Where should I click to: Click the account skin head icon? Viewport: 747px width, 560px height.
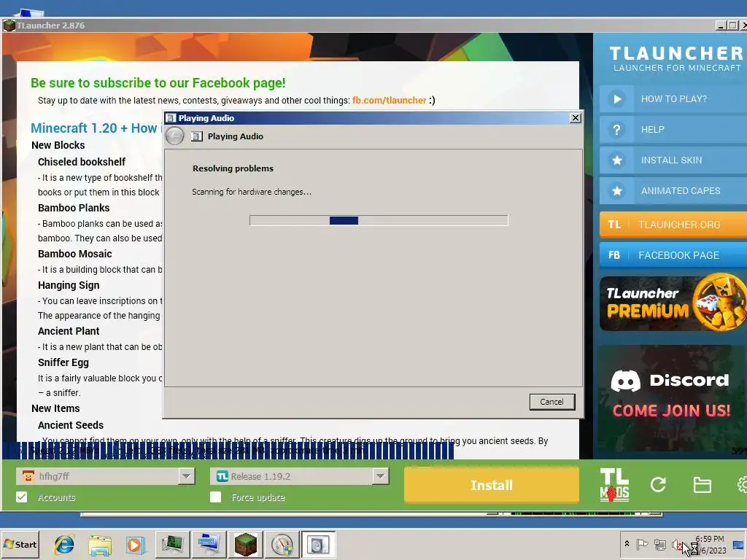point(28,475)
